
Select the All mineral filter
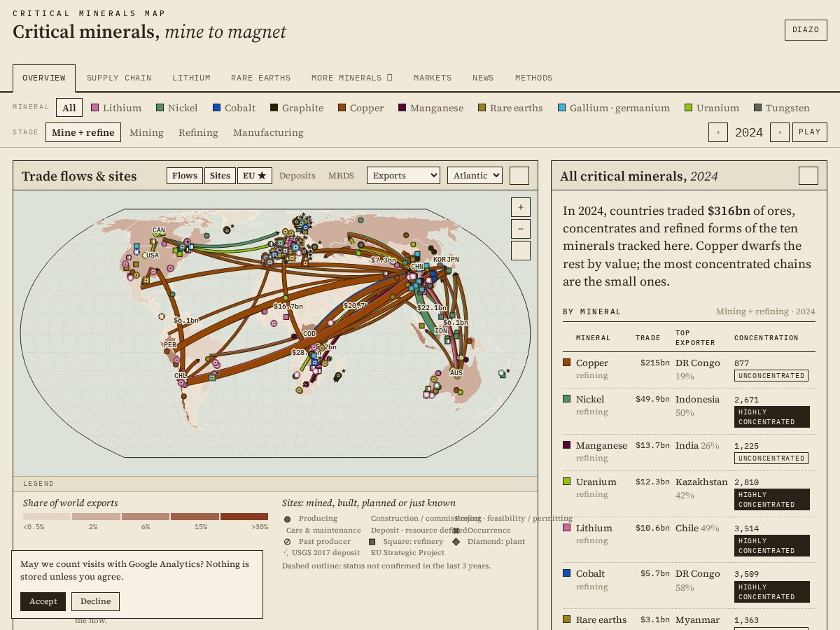pos(69,108)
